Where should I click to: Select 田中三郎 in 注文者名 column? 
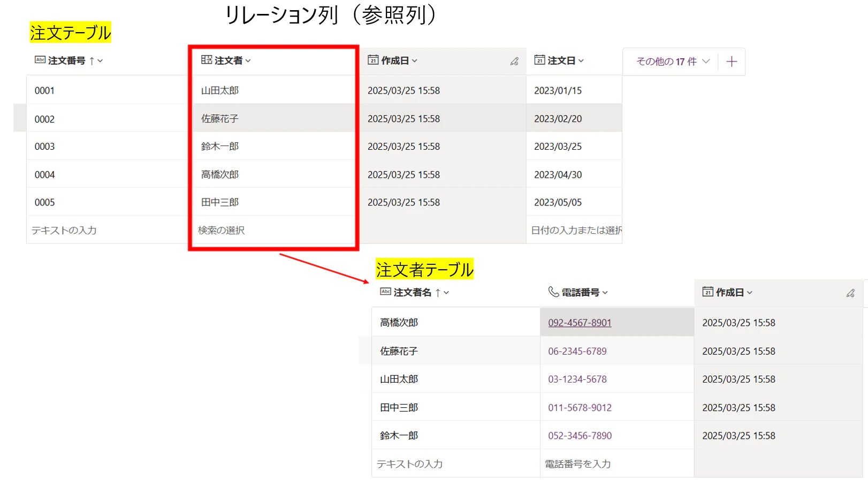456,408
